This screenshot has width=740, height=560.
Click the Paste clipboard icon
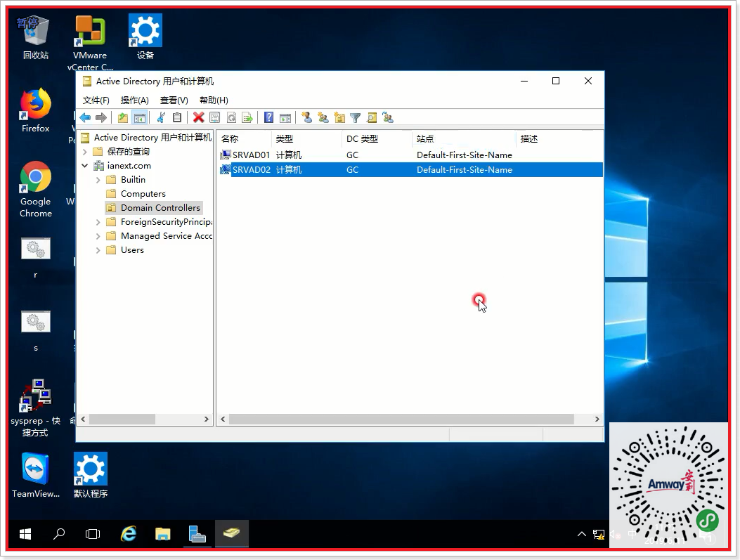[177, 117]
